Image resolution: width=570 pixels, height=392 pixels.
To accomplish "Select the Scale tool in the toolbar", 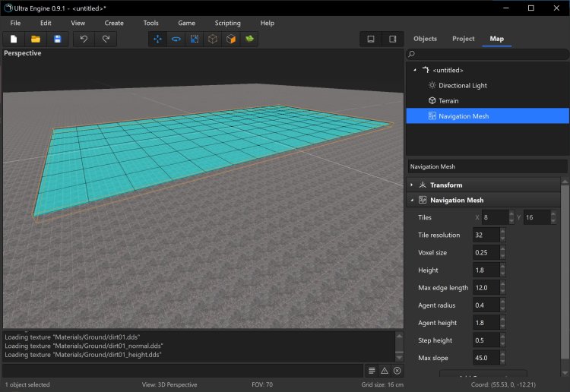I will click(194, 39).
